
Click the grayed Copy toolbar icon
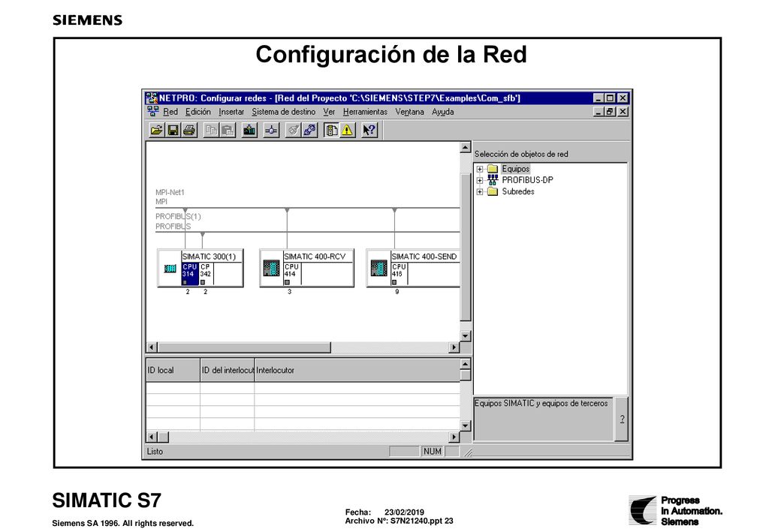tap(211, 131)
